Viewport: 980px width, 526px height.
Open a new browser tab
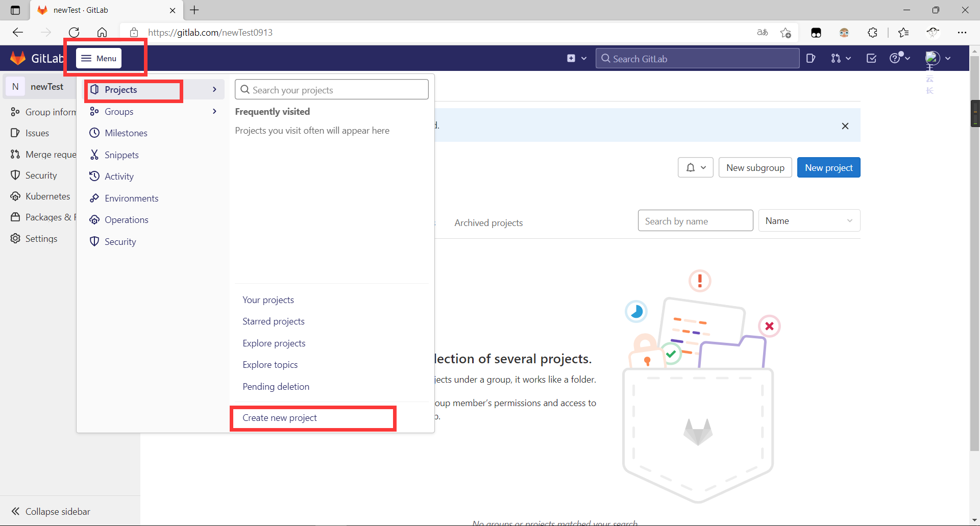[x=194, y=10]
